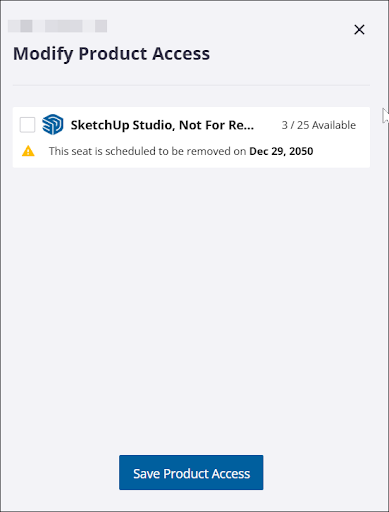Save Product Access changes

click(x=191, y=472)
